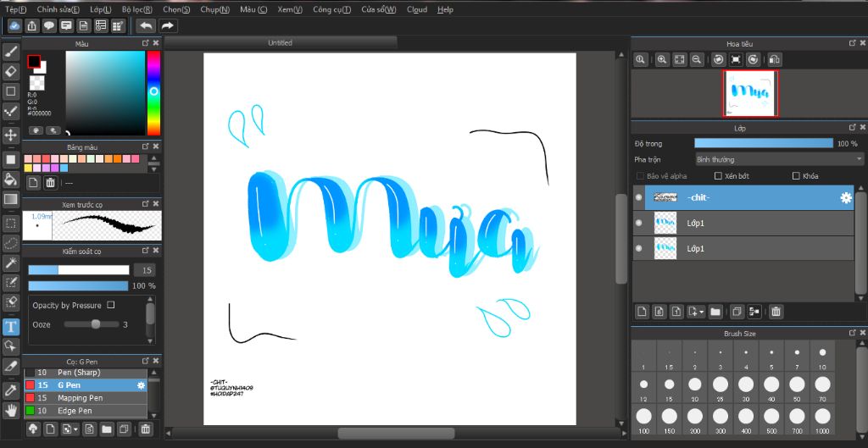Select the Brush tool in left toolbar
The height and width of the screenshot is (448, 868).
(x=11, y=52)
